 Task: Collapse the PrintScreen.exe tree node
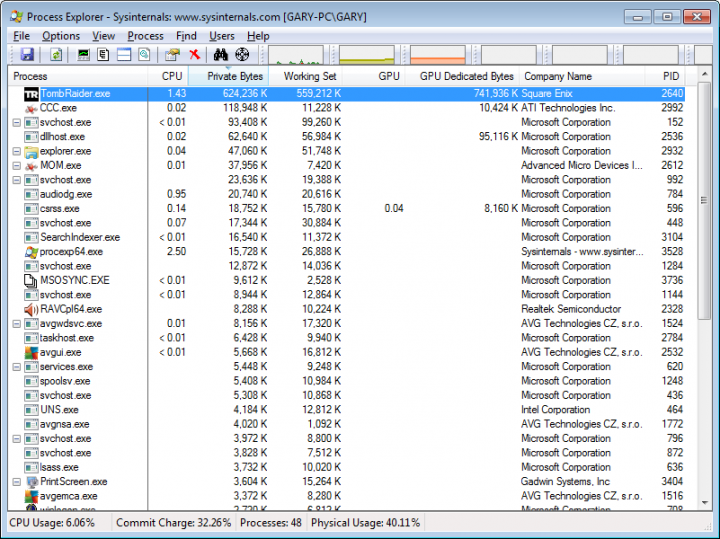(x=17, y=482)
